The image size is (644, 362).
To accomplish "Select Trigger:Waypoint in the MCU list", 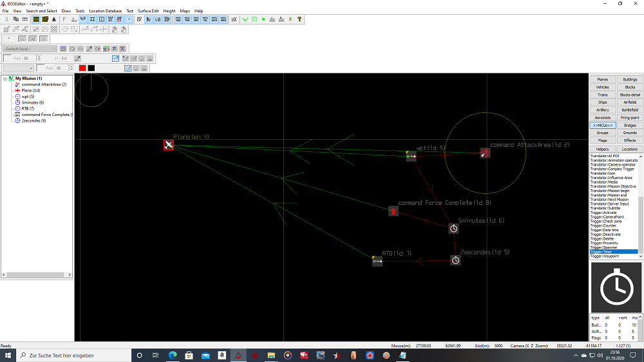I will 605,256.
